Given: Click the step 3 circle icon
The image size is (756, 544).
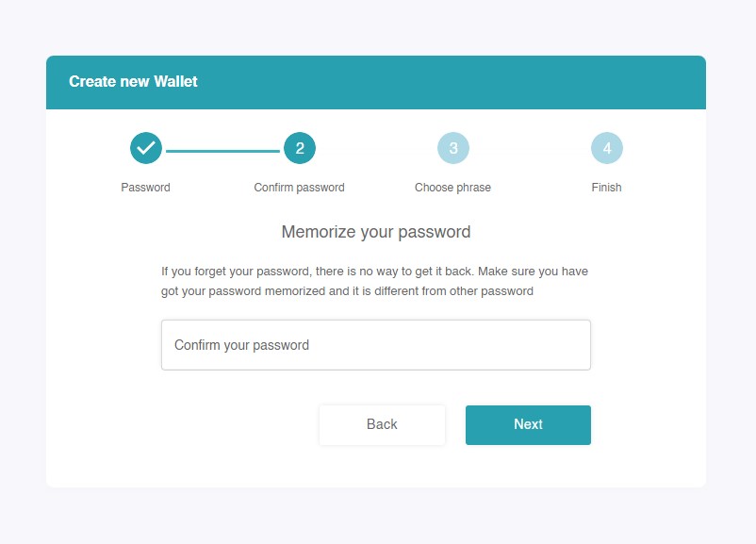Looking at the screenshot, I should 453,148.
